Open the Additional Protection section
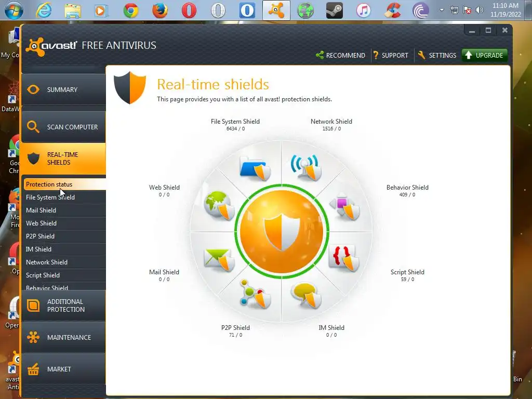Image resolution: width=532 pixels, height=399 pixels. tap(63, 305)
